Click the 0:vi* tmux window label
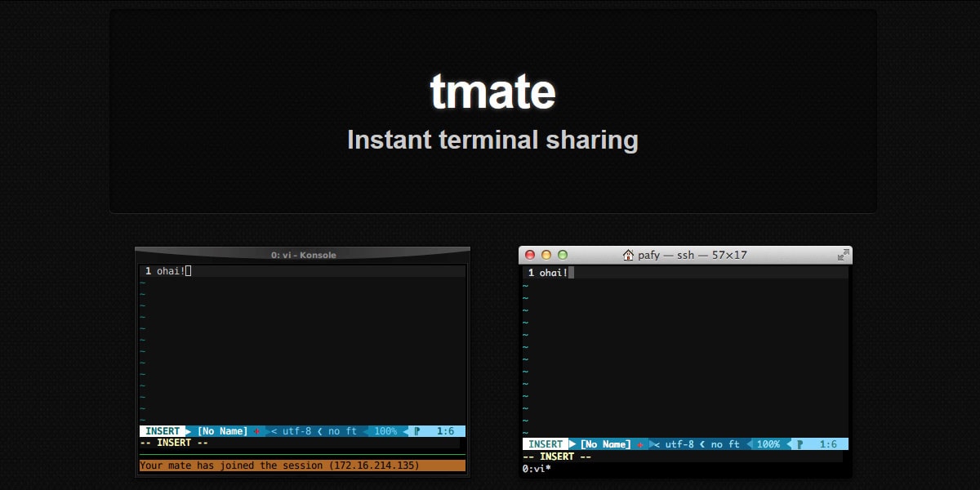This screenshot has height=490, width=980. click(537, 469)
